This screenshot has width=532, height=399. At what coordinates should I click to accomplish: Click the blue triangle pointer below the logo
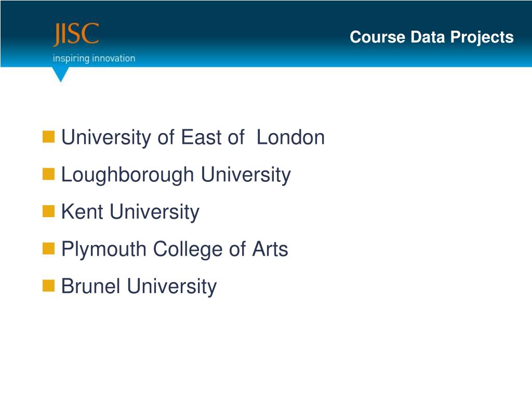click(x=61, y=74)
